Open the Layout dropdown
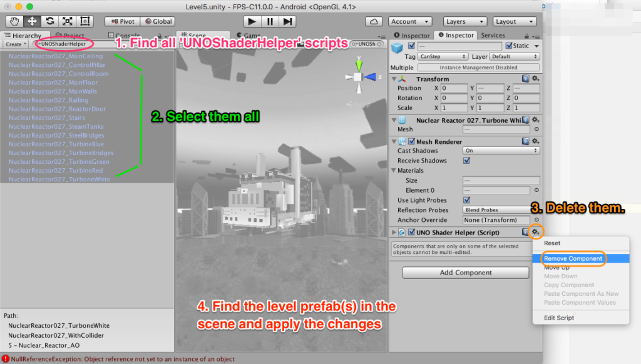641x364 pixels. point(515,21)
